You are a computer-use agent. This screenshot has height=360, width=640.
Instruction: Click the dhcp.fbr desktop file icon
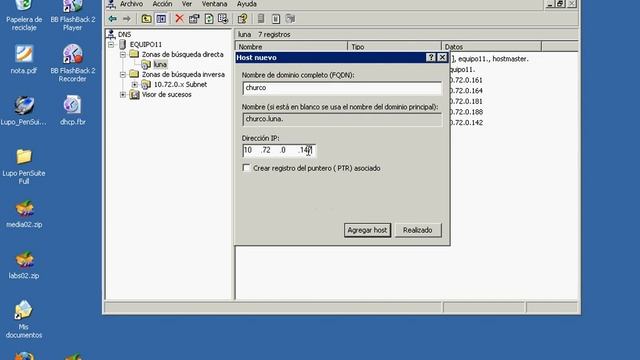[72, 105]
